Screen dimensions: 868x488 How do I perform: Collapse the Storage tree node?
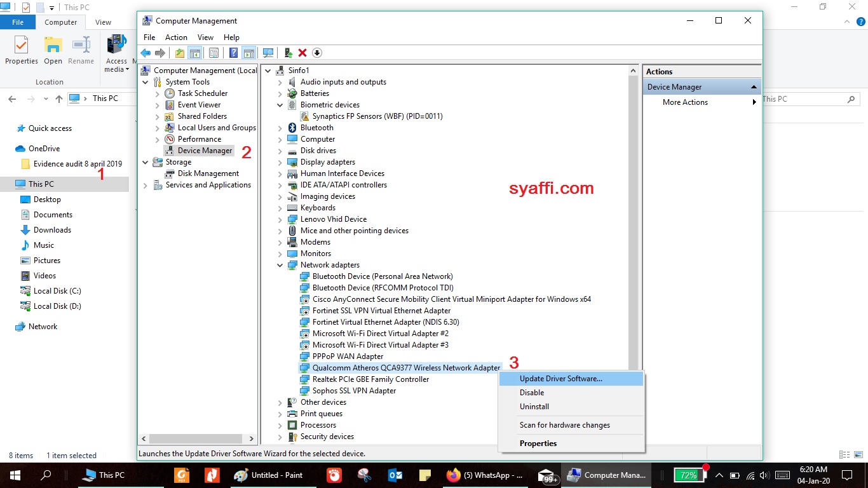pyautogui.click(x=146, y=162)
